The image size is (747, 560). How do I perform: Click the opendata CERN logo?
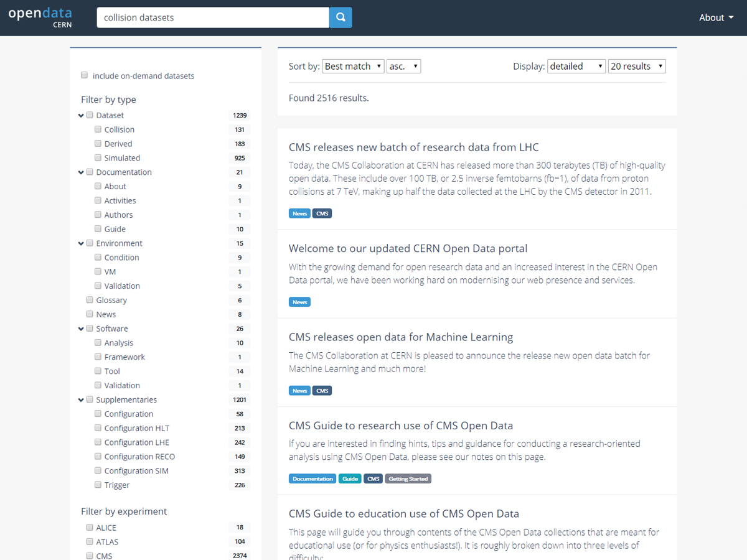(39, 17)
